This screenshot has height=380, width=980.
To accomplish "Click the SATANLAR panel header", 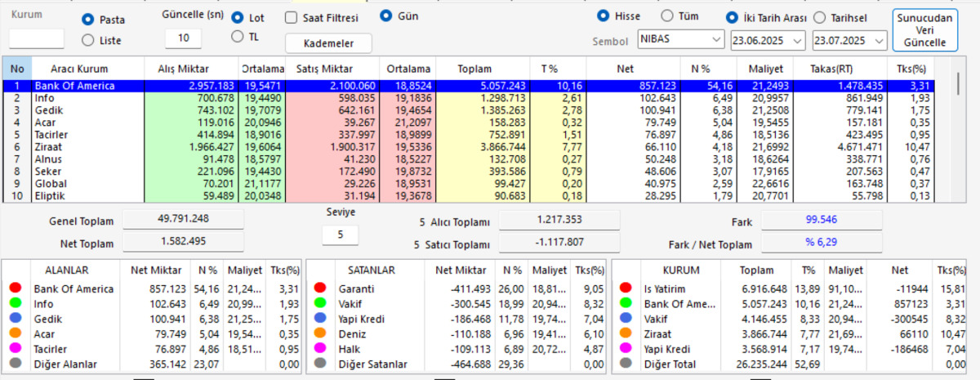I will click(372, 270).
